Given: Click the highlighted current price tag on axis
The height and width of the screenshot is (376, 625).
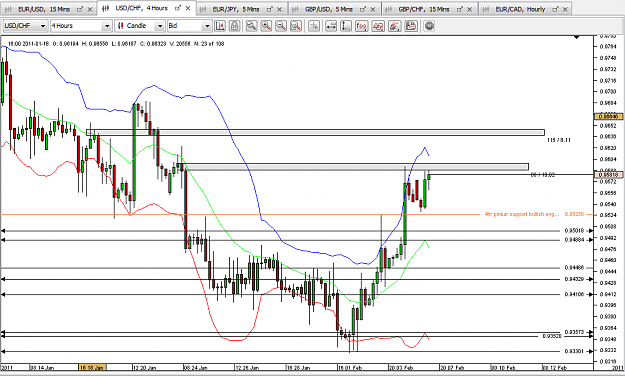Looking at the screenshot, I should pyautogui.click(x=608, y=175).
